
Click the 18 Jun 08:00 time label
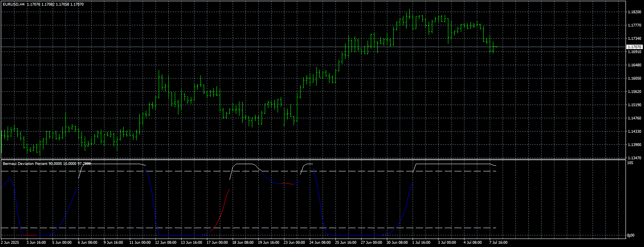(243, 243)
